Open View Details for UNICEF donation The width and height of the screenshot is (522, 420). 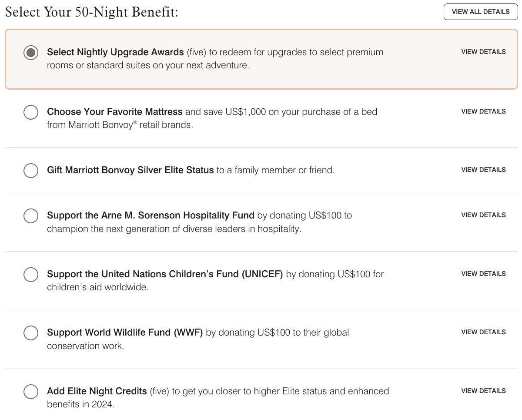click(x=483, y=274)
